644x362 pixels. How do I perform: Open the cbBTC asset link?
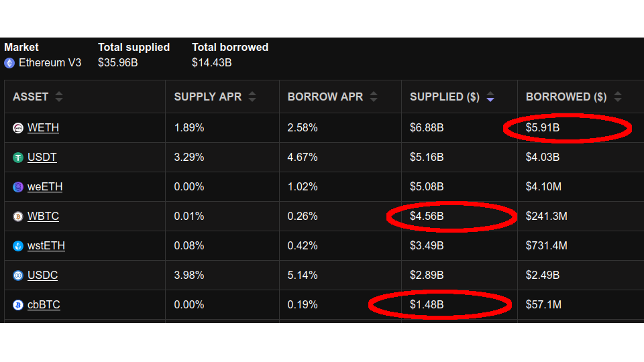tap(44, 305)
